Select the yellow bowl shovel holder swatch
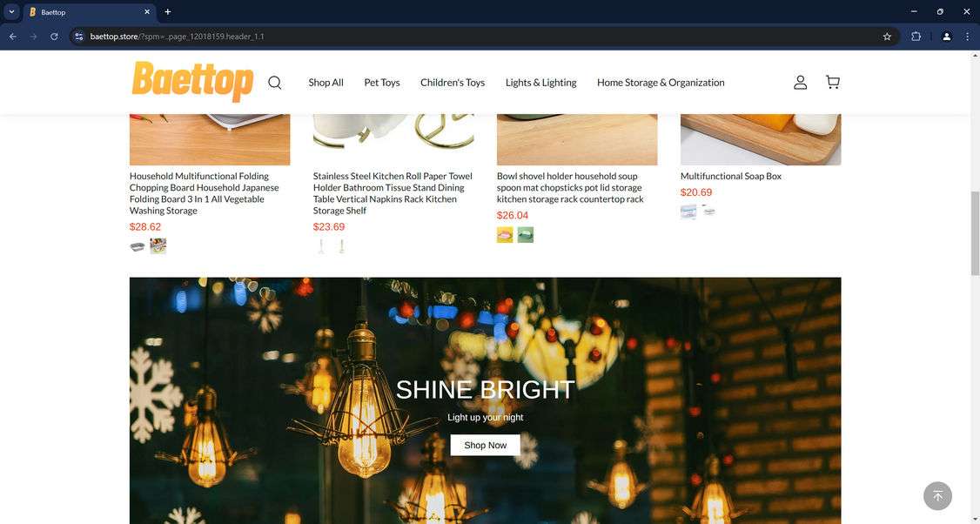980x524 pixels. [x=505, y=235]
